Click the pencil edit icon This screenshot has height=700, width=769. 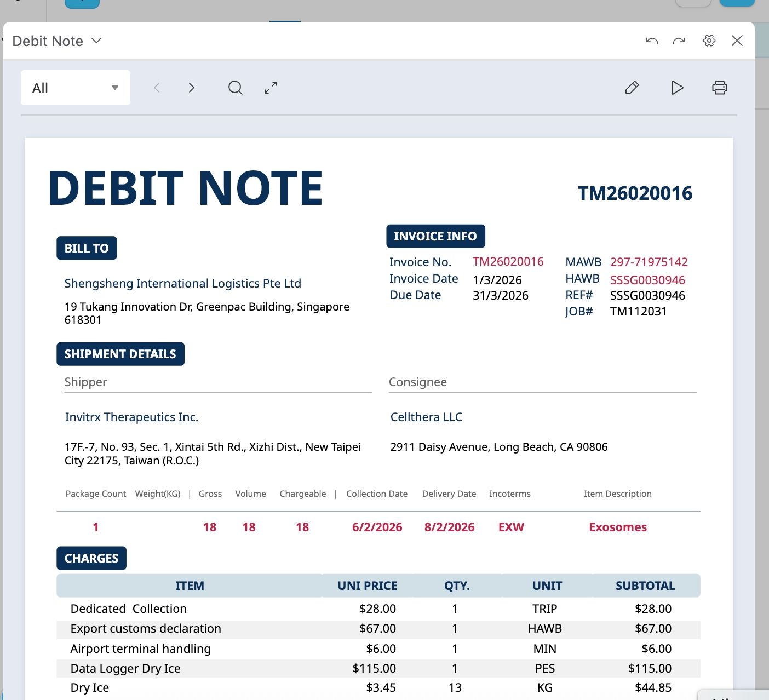tap(632, 88)
